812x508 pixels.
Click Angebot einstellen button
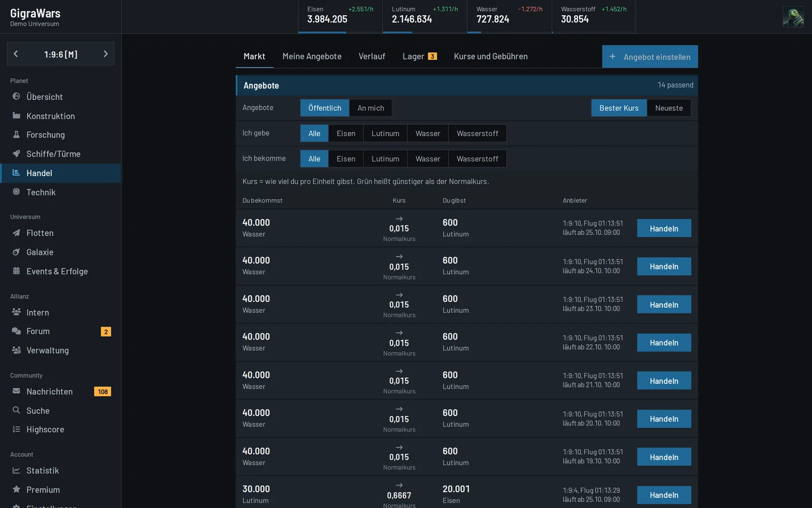tap(650, 57)
